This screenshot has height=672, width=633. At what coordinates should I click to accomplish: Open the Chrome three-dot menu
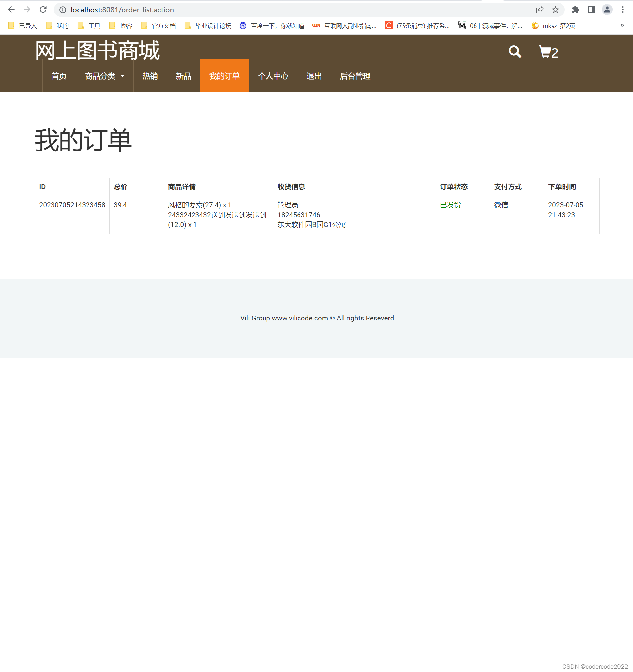[x=623, y=10]
